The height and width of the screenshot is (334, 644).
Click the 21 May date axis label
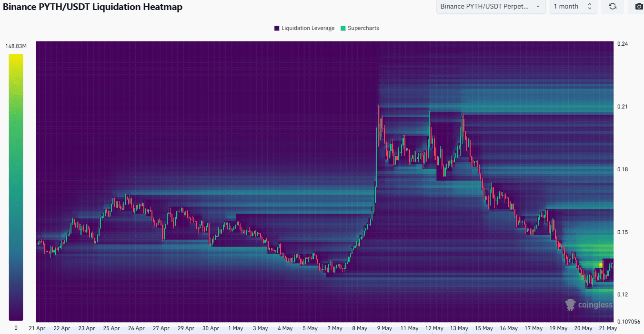click(x=608, y=328)
